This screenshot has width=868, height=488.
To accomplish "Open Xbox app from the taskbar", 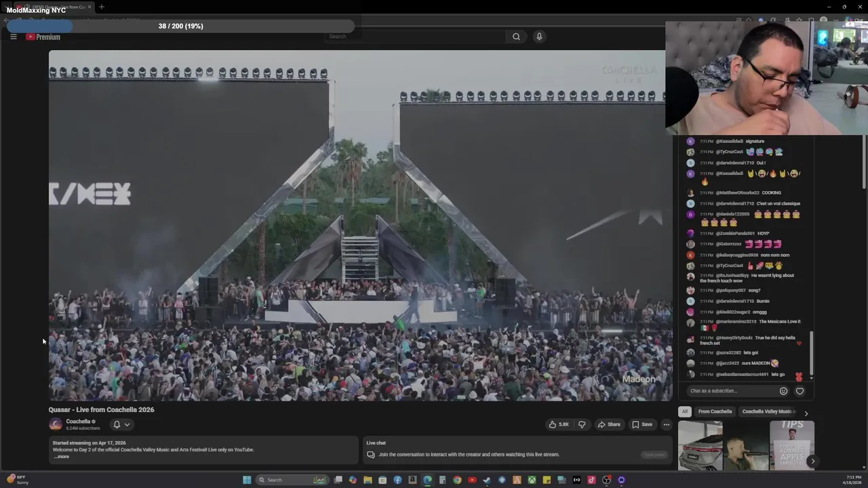I will (x=532, y=480).
